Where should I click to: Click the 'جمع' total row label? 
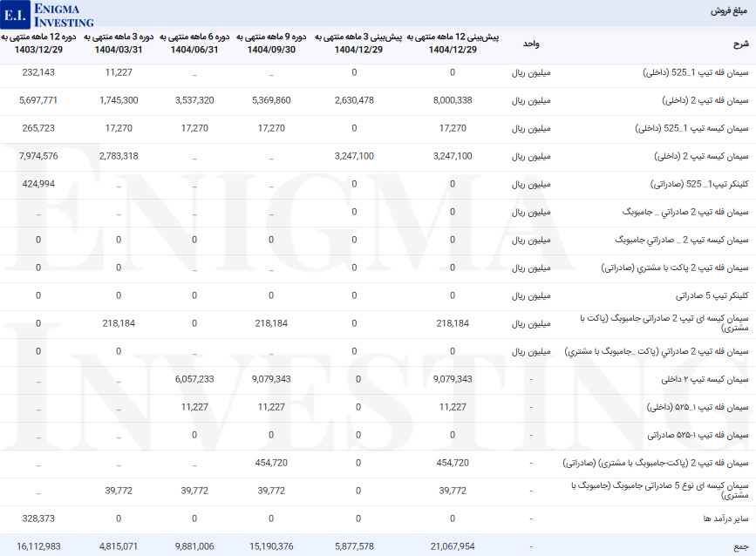740,546
